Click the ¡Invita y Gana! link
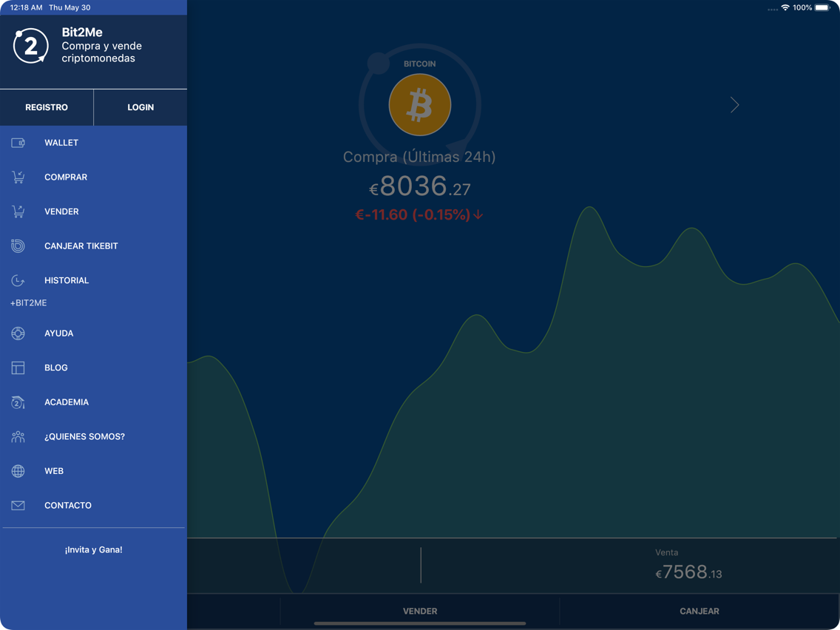Image resolution: width=840 pixels, height=630 pixels. pyautogui.click(x=93, y=549)
